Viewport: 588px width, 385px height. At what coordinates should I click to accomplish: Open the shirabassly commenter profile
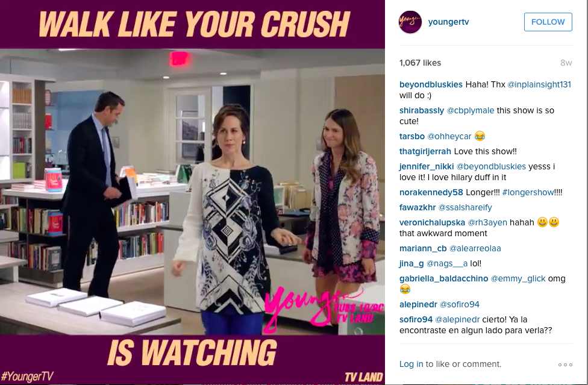pos(422,111)
